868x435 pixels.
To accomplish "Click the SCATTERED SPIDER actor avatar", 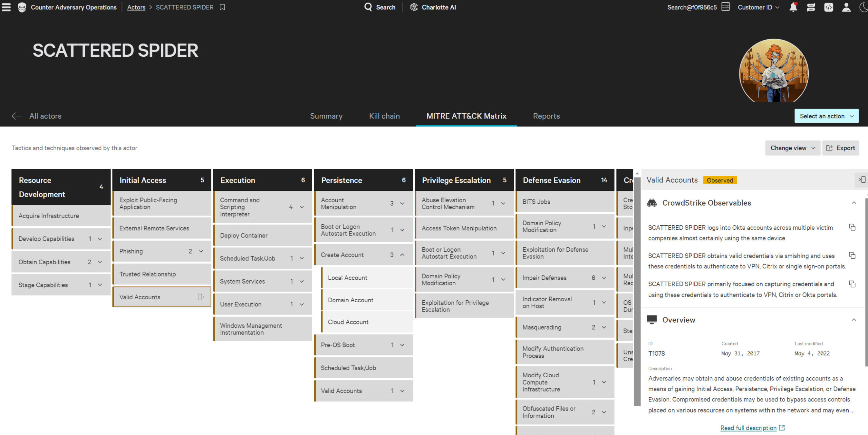I will (x=774, y=70).
